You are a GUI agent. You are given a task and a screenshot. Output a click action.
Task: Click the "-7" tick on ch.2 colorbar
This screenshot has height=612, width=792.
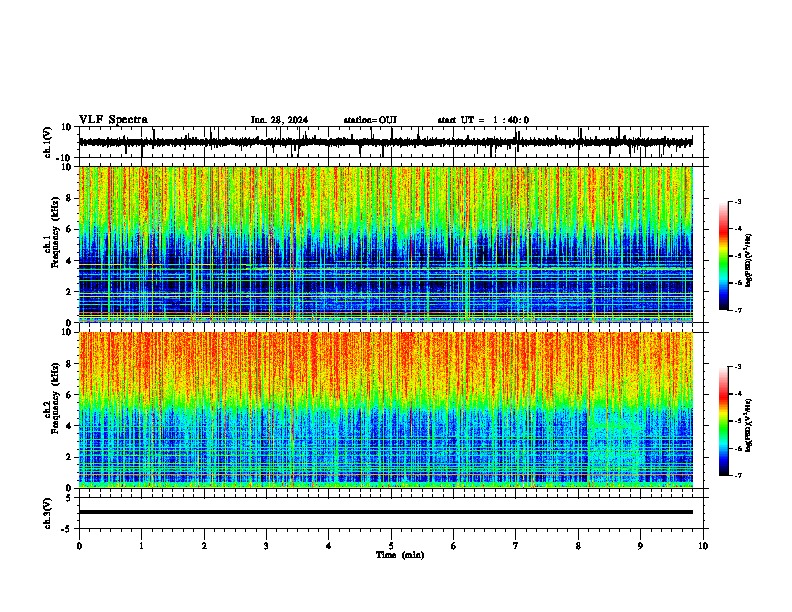click(x=738, y=476)
